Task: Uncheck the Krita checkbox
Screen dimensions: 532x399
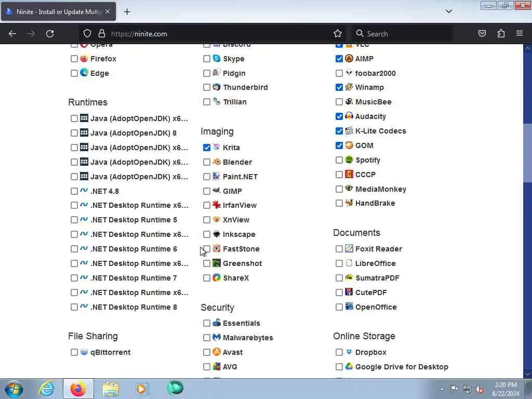Action: [207, 147]
